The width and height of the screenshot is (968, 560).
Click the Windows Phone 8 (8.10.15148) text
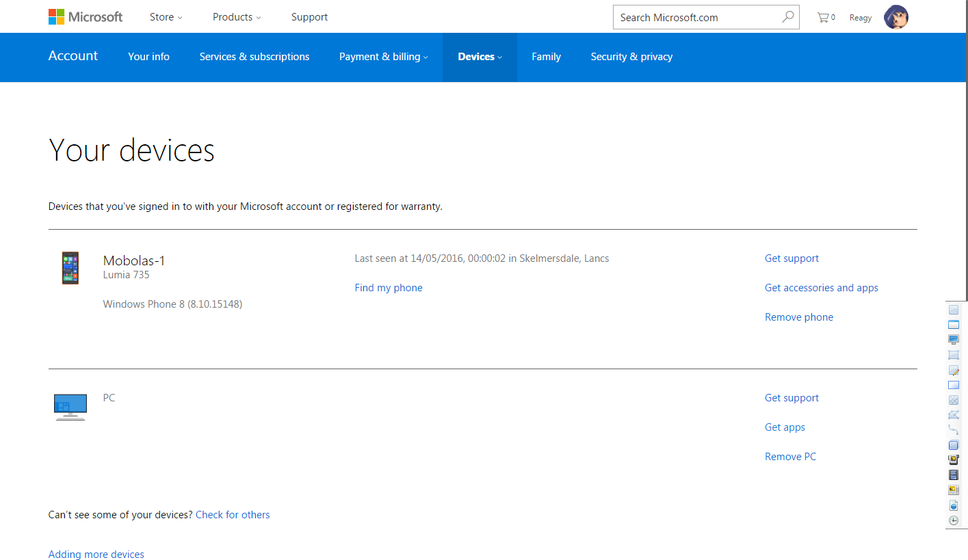[x=172, y=304]
